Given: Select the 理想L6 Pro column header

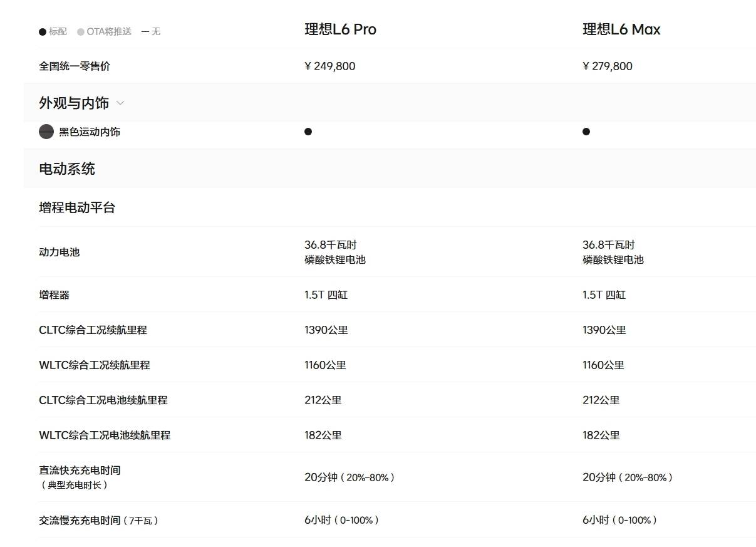Looking at the screenshot, I should coord(340,29).
